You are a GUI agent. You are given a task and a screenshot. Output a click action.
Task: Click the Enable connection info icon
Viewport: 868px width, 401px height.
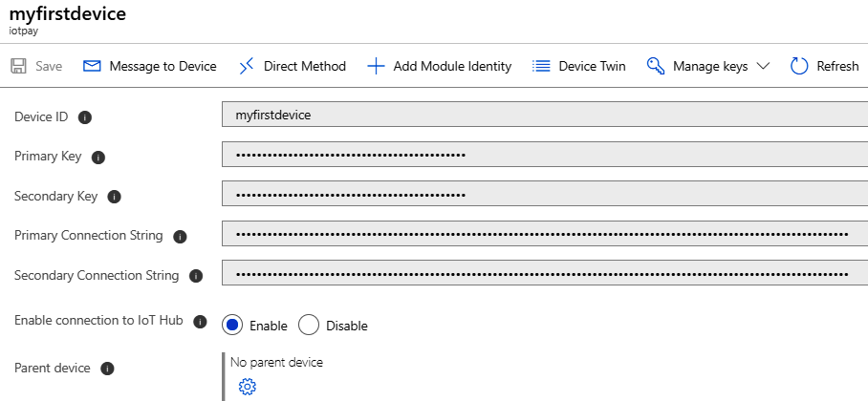point(200,321)
